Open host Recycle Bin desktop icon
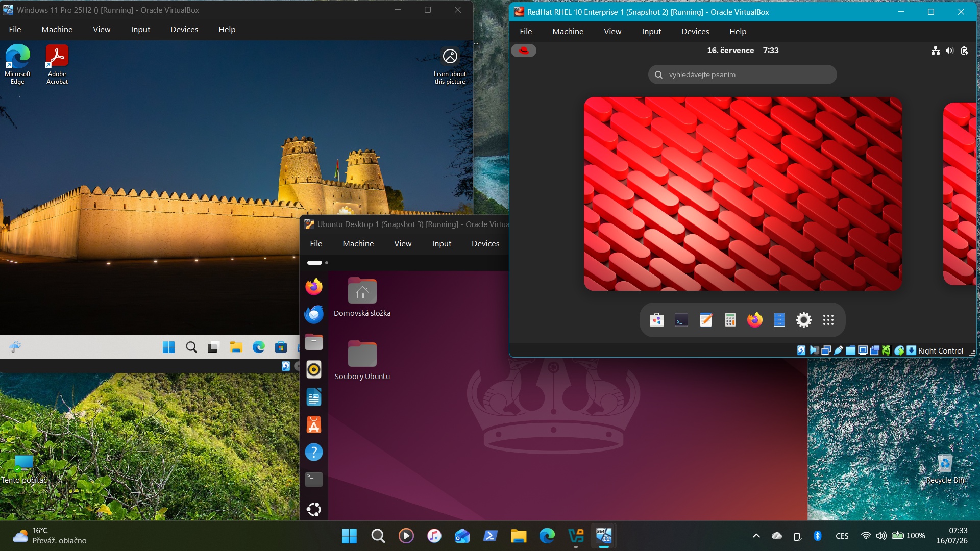 point(945,469)
